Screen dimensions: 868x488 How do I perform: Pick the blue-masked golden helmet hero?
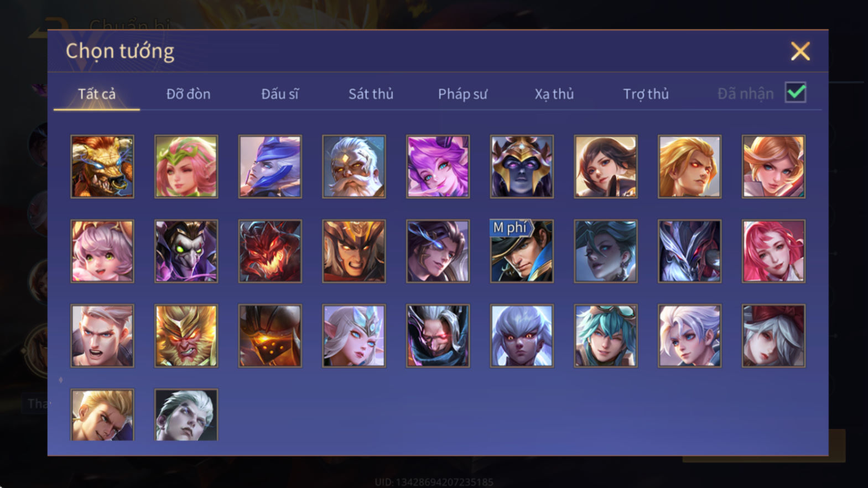(x=522, y=166)
